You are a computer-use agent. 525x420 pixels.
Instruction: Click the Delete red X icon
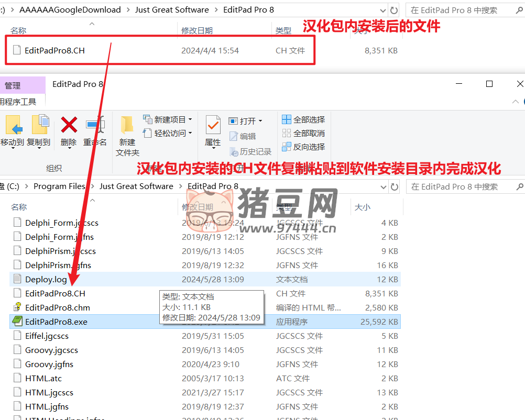pyautogui.click(x=69, y=125)
